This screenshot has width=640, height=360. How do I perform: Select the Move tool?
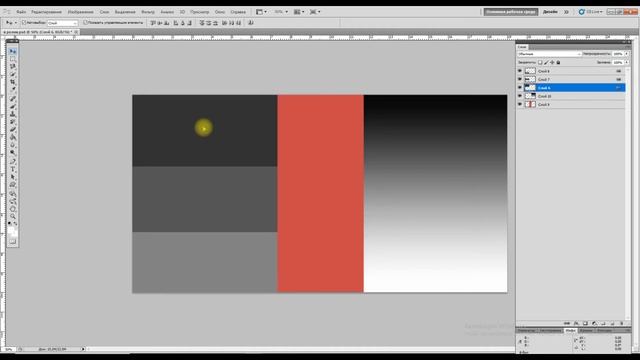(13, 51)
